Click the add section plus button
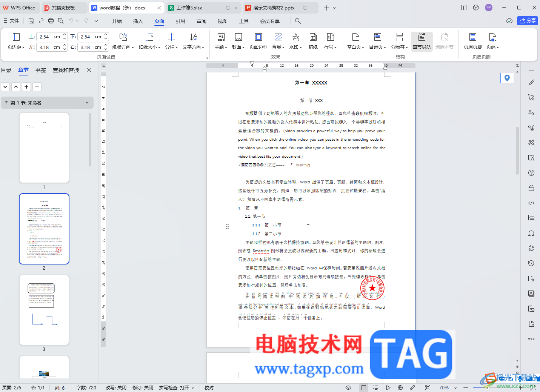The width and height of the screenshot is (540, 392). tap(26, 87)
